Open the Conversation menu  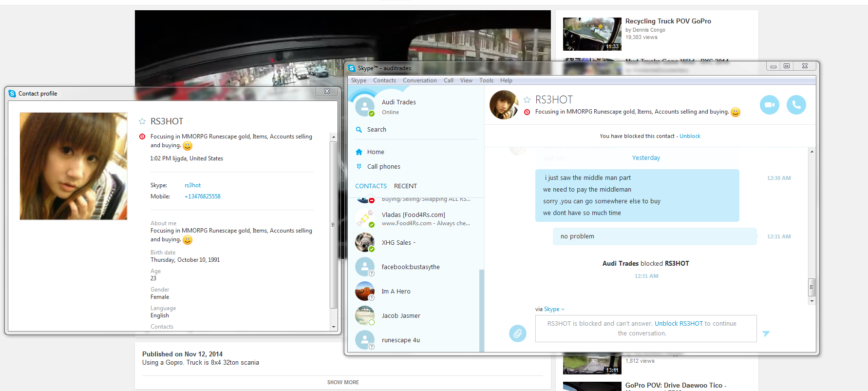pyautogui.click(x=420, y=80)
